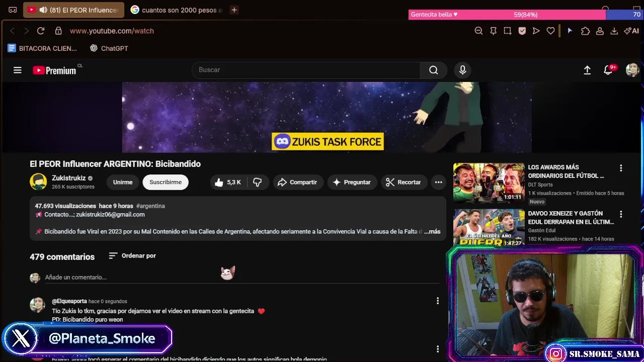Click the ZUKIS TASK FORCE Discord banner
This screenshot has width=644, height=362.
tap(328, 142)
